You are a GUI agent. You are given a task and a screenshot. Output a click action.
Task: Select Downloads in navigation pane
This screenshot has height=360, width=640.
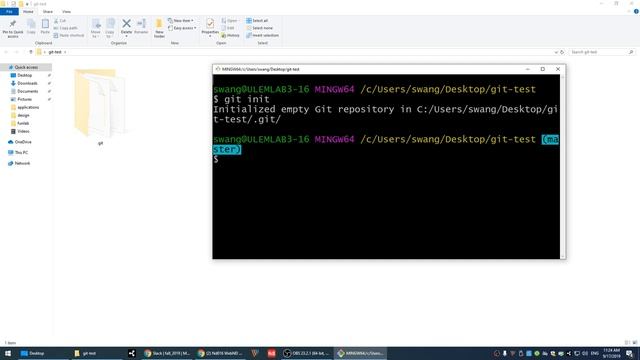[27, 83]
